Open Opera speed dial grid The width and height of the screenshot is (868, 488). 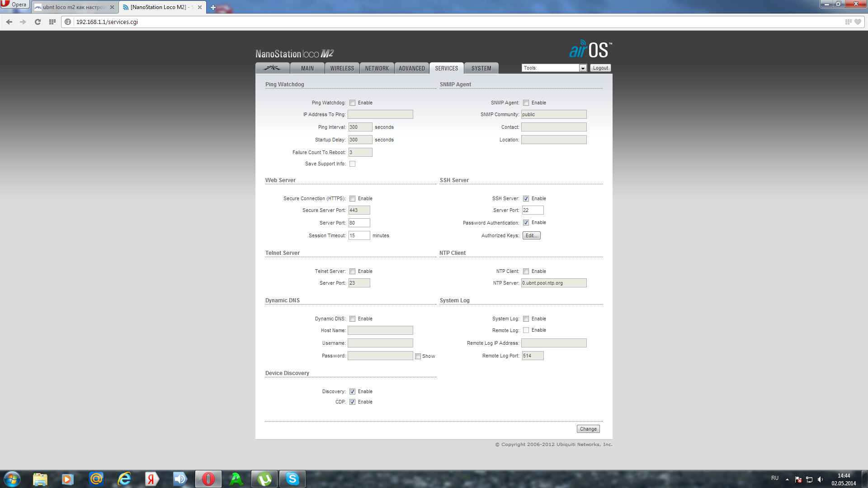click(52, 22)
